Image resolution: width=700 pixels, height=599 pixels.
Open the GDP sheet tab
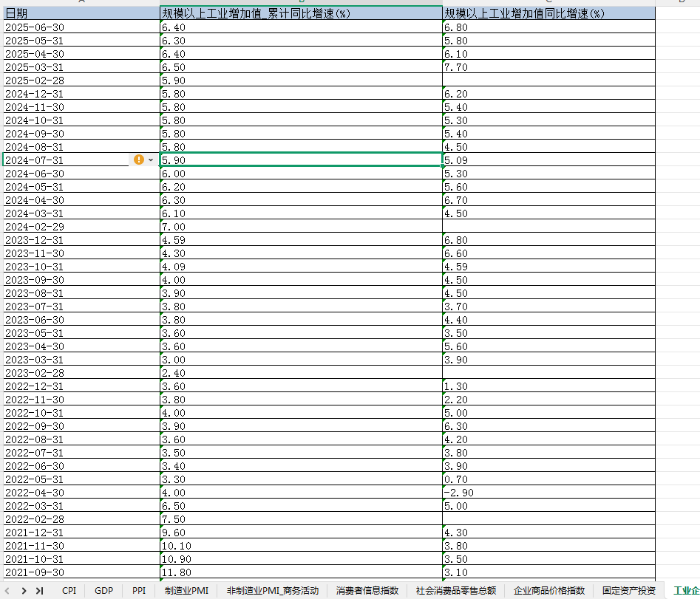pyautogui.click(x=103, y=591)
